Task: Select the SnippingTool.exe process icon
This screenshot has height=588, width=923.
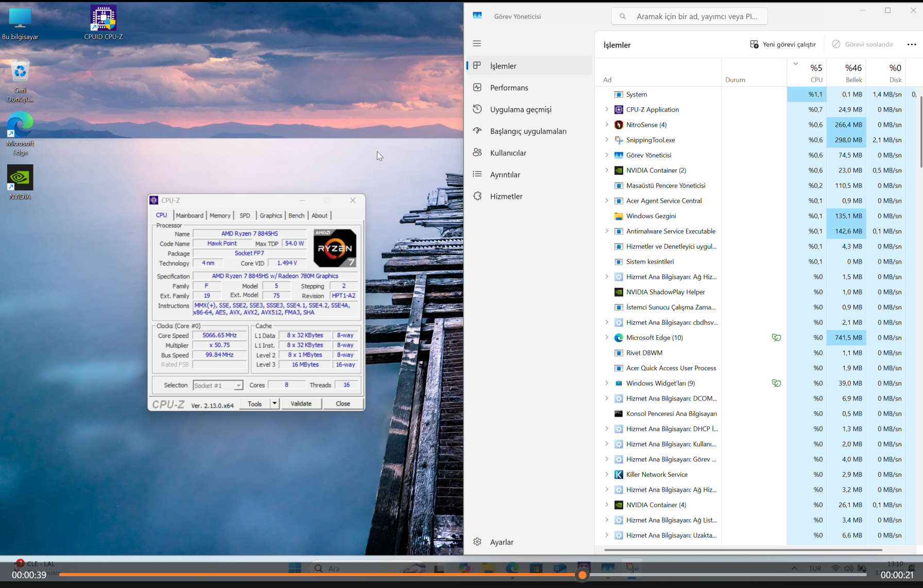Action: pyautogui.click(x=619, y=140)
